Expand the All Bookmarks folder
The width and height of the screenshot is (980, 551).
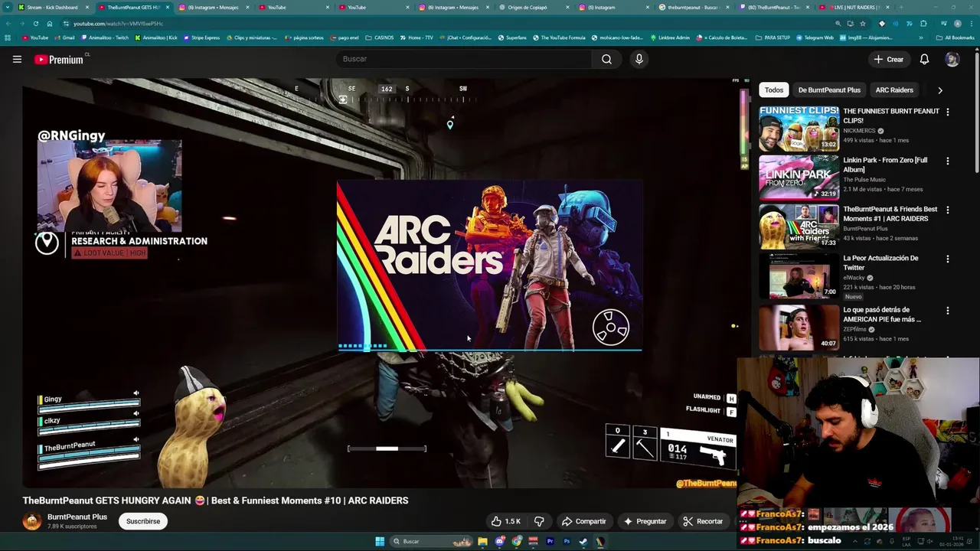(x=955, y=37)
